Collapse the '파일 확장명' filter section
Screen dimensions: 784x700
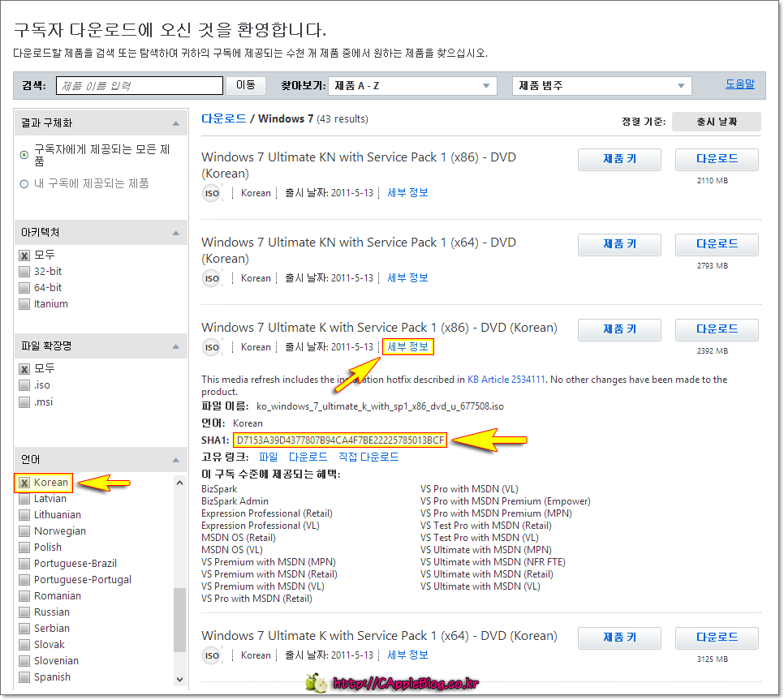(x=175, y=346)
